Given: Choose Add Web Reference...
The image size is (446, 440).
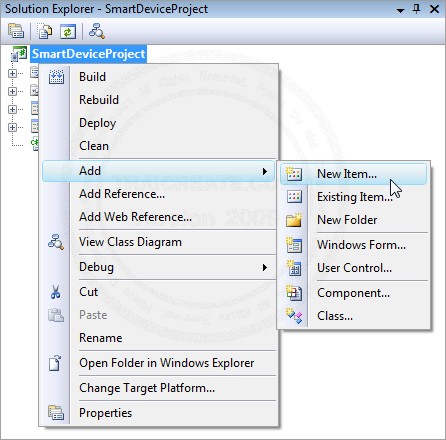Looking at the screenshot, I should [x=158, y=217].
